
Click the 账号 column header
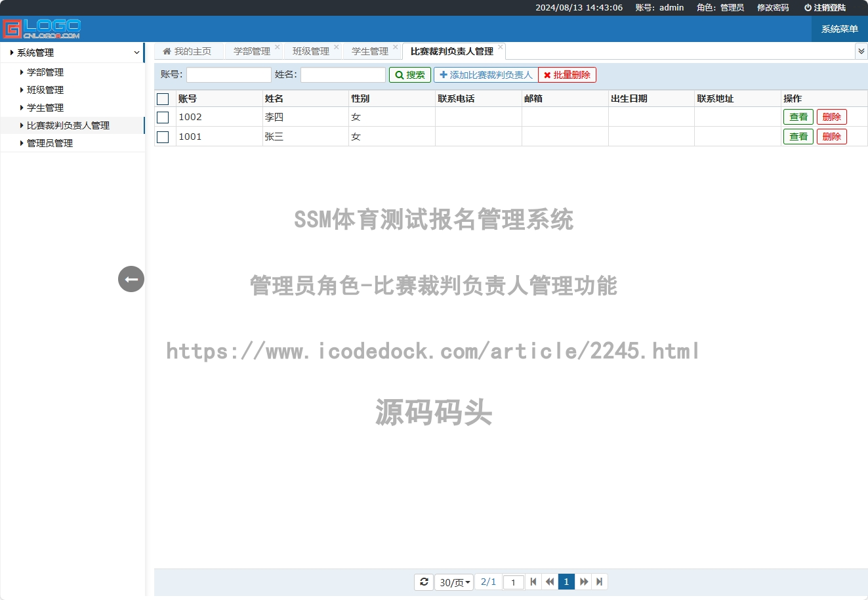(219, 98)
